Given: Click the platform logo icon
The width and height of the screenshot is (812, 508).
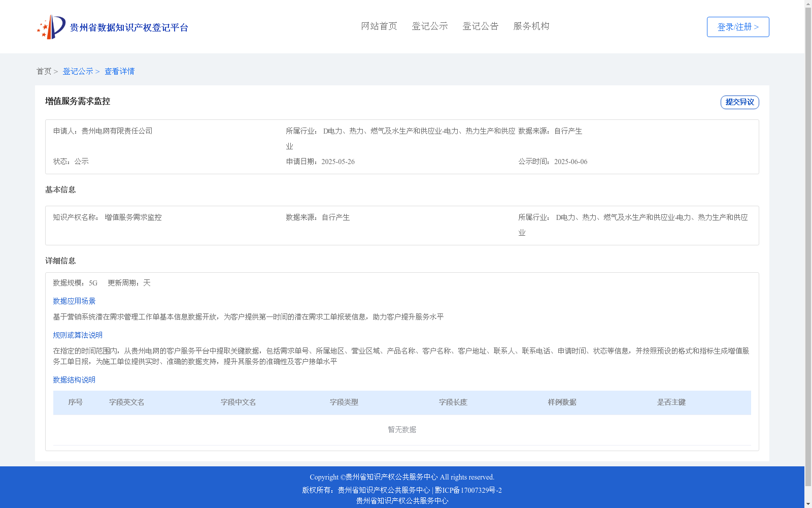Looking at the screenshot, I should click(51, 27).
